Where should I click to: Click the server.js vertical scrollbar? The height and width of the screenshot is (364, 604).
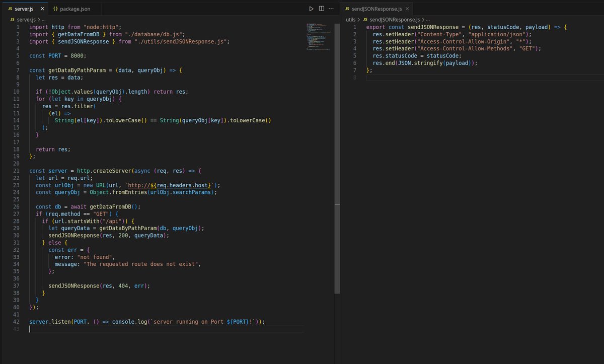(336, 159)
